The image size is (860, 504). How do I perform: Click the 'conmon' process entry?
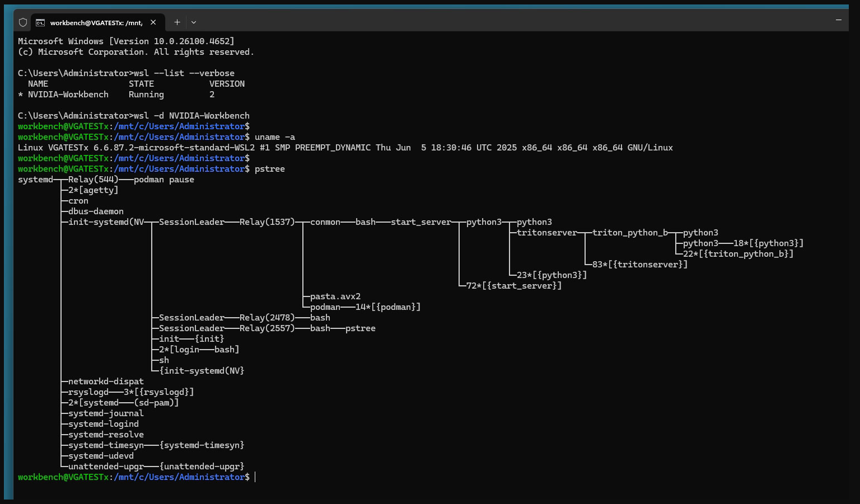tap(325, 222)
